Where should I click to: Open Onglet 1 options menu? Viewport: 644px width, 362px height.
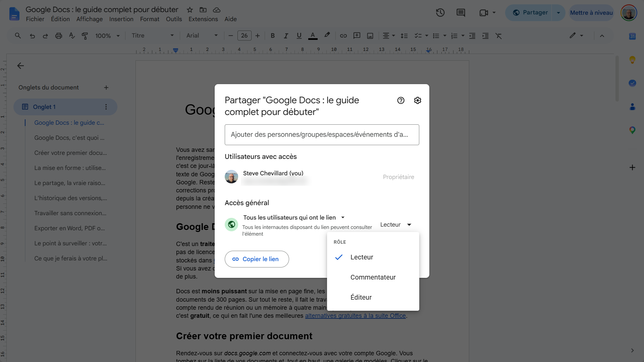pos(106,107)
